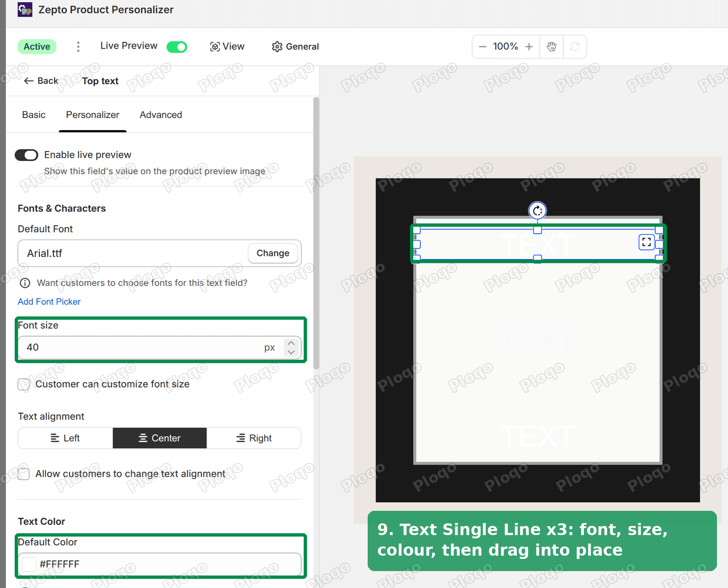The height and width of the screenshot is (588, 728).
Task: Click the refresh preview icon
Action: coord(575,46)
